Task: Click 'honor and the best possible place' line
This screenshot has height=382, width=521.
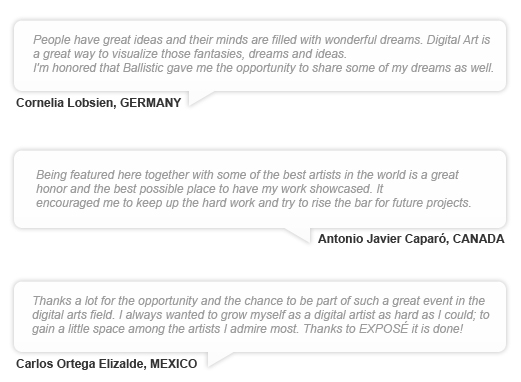Action: point(210,189)
